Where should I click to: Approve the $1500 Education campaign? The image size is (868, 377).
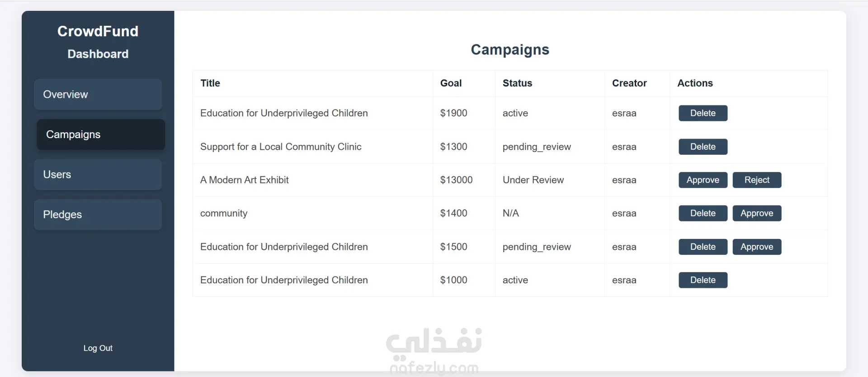(x=756, y=247)
